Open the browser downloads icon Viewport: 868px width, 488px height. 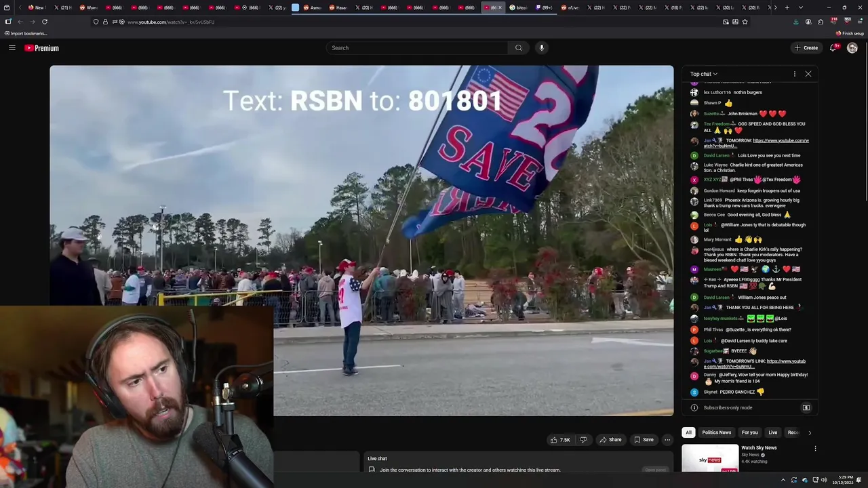pyautogui.click(x=796, y=22)
